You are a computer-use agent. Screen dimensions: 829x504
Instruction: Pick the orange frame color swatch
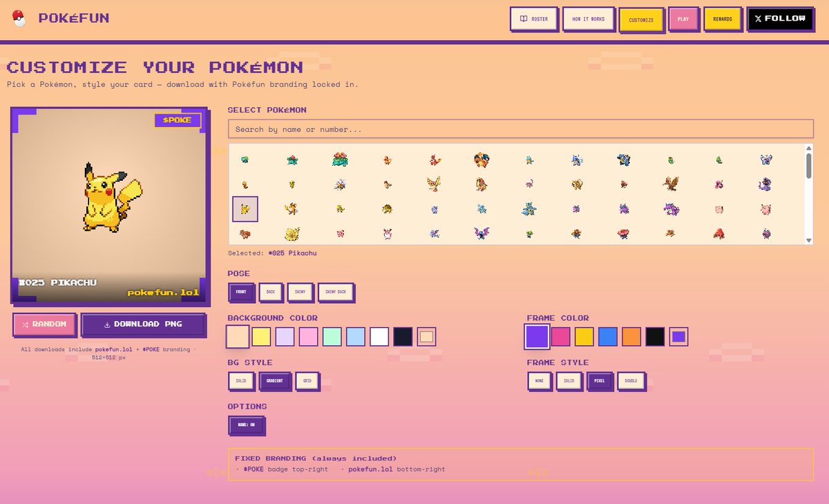click(x=631, y=337)
